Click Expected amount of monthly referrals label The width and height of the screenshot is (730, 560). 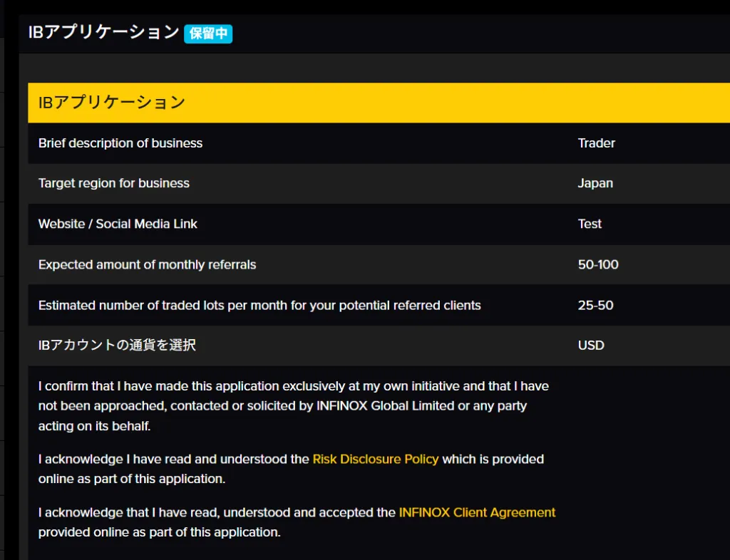coord(147,264)
